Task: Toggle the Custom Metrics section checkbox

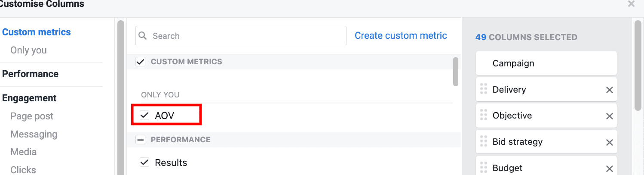Action: 140,62
